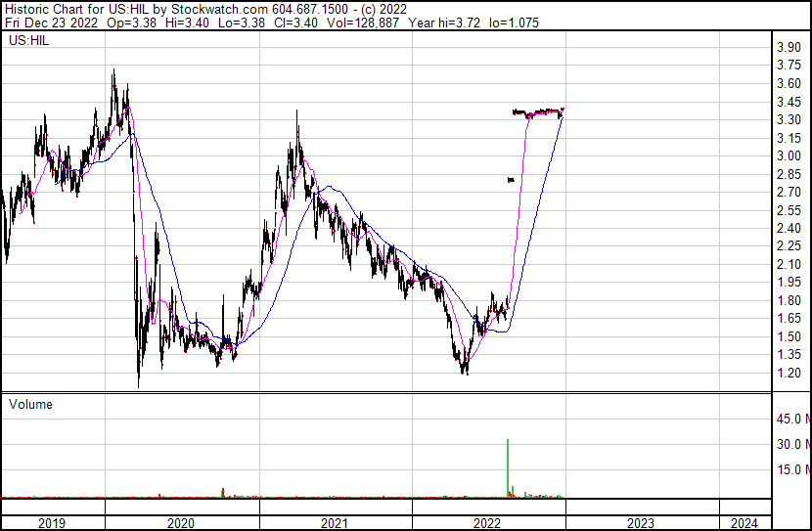Viewport: 812px width, 531px height.
Task: Select the 45.0 M volume axis label
Action: pyautogui.click(x=791, y=420)
